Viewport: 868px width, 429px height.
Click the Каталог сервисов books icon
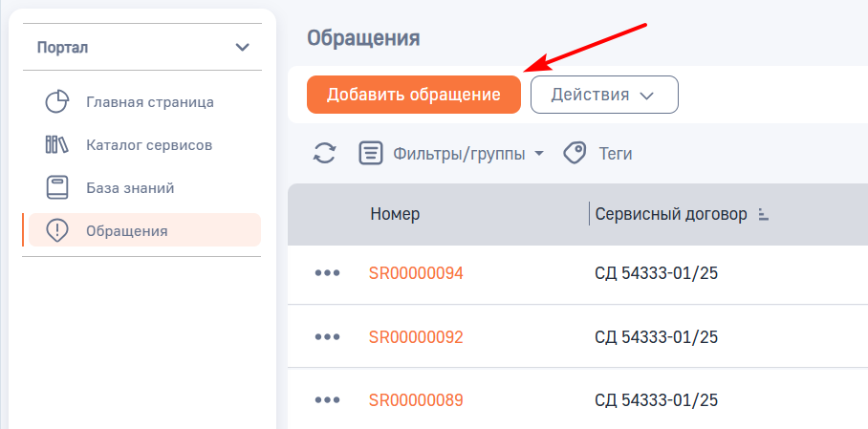pyautogui.click(x=57, y=145)
